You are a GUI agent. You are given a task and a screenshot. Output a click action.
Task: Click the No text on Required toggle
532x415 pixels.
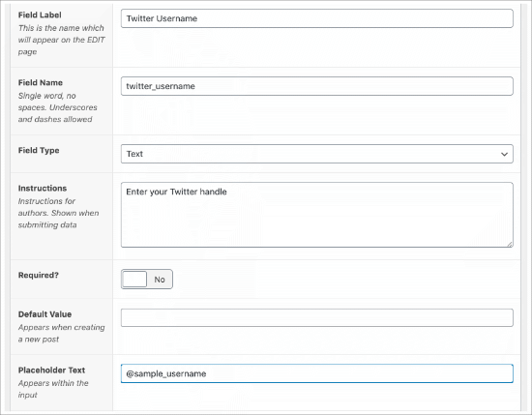[160, 280]
